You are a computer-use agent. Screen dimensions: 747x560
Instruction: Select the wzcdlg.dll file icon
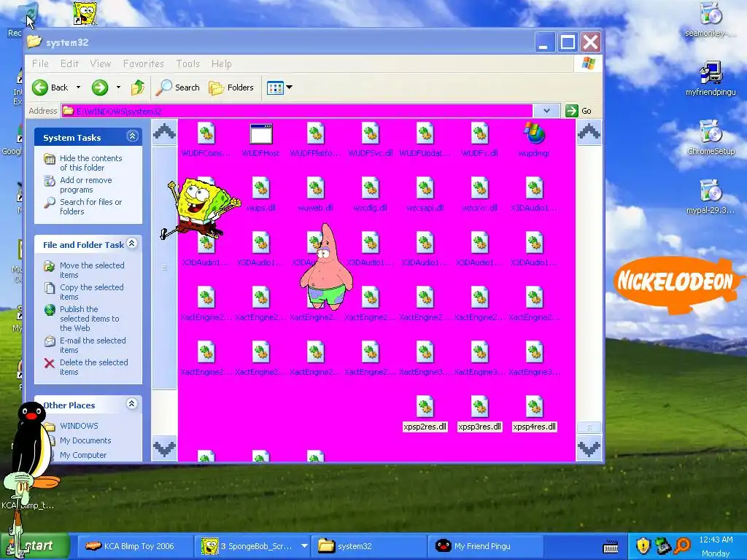370,188
